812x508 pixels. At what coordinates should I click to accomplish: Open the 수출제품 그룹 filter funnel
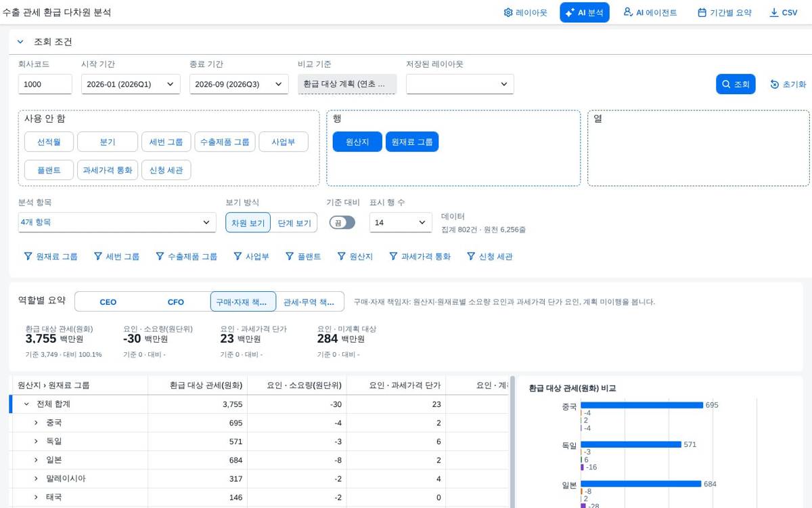click(186, 257)
